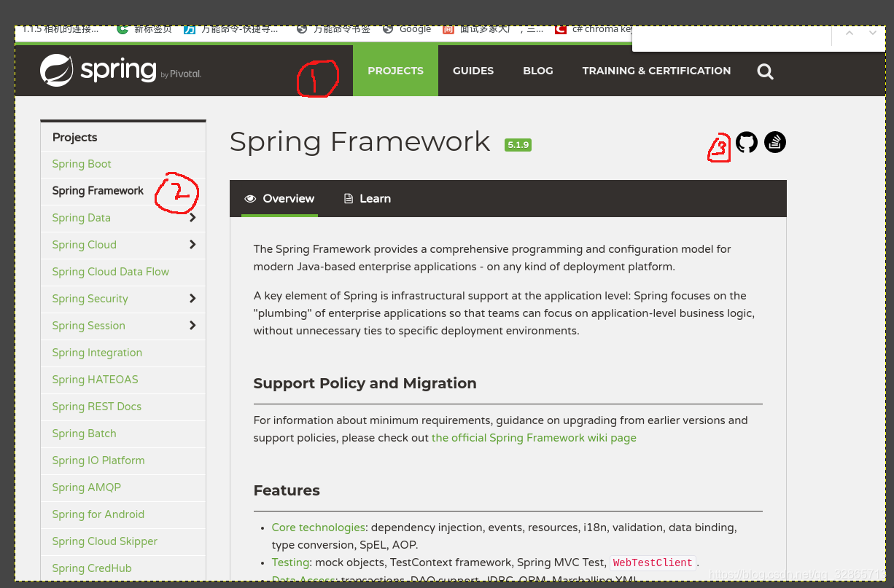Follow the official Spring Framework wiki page link

534,438
